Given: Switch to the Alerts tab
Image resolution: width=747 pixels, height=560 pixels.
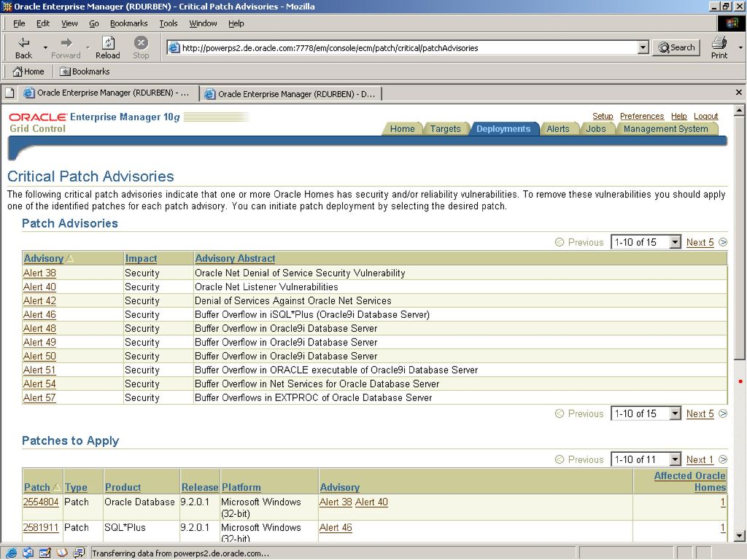Looking at the screenshot, I should click(x=558, y=128).
